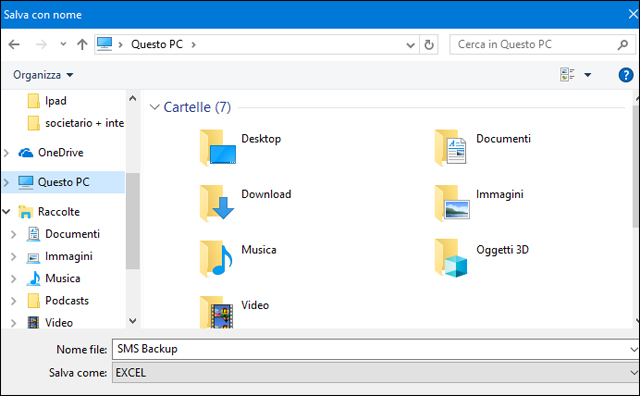640x396 pixels.
Task: Select Video library in sidebar
Action: pos(59,323)
